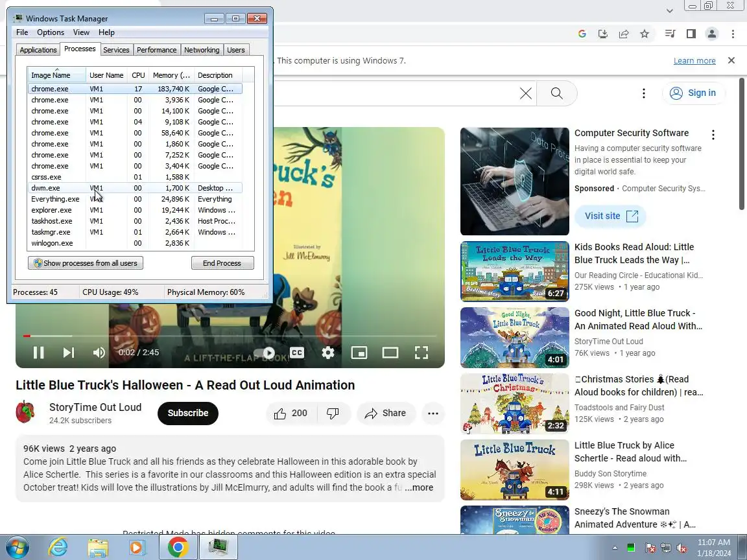
Task: Open Windows Explorer folder on taskbar
Action: coord(98,548)
